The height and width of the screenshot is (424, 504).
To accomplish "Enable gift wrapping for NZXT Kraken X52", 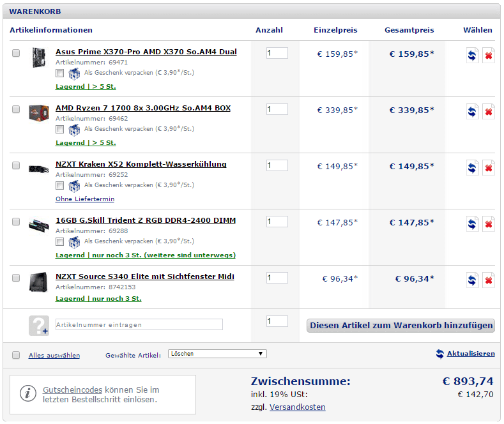I will (59, 185).
